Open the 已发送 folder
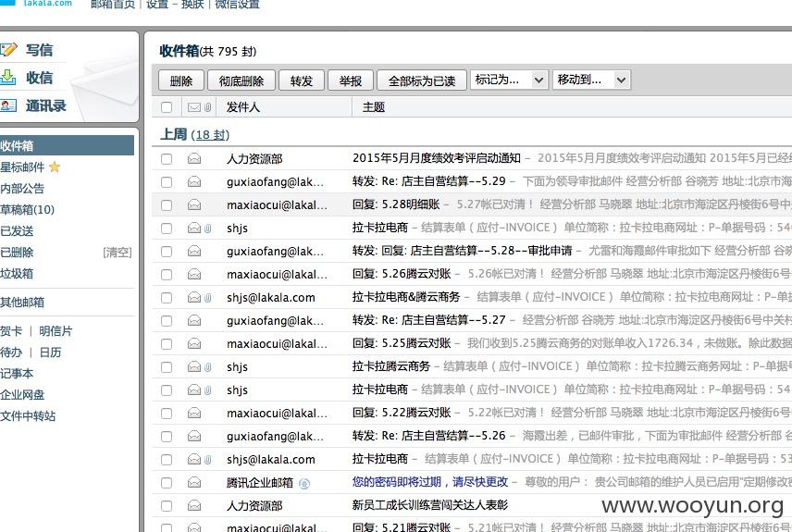 tap(17, 231)
